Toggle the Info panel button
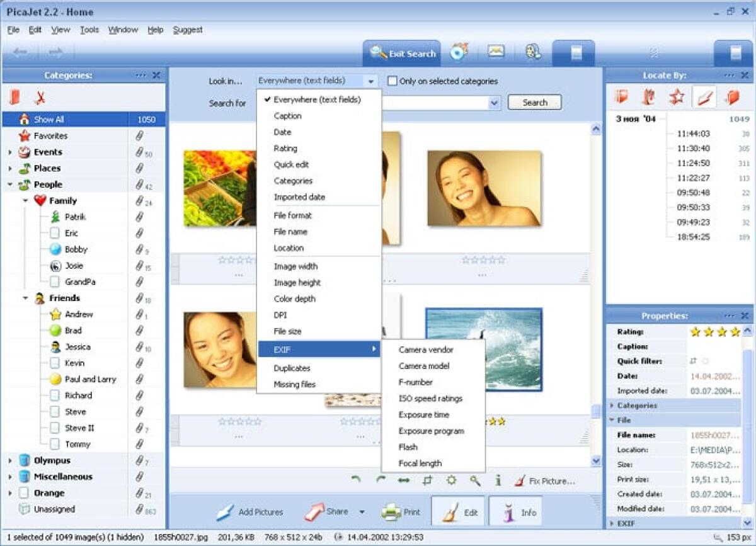Viewport: 756px width, 546px height. click(x=515, y=511)
